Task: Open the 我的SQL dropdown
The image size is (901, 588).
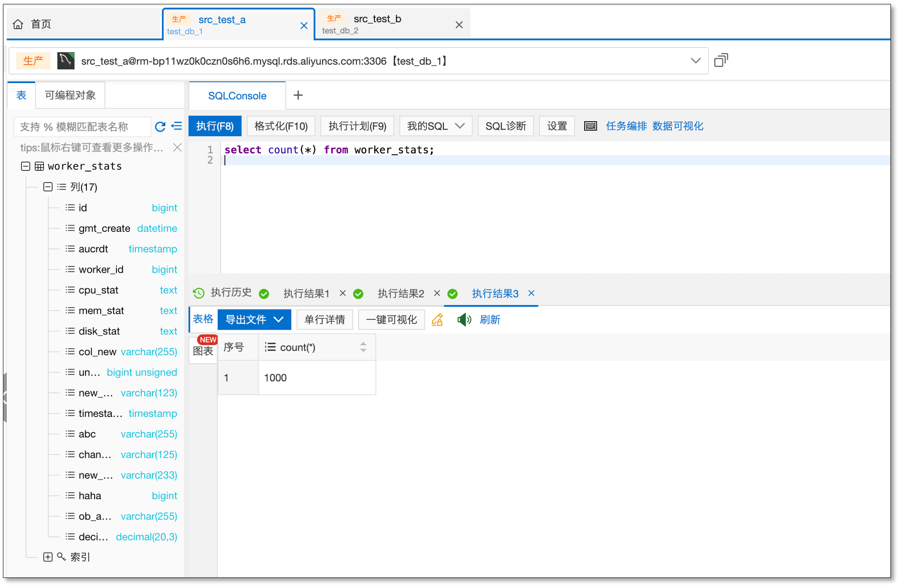Action: point(435,126)
